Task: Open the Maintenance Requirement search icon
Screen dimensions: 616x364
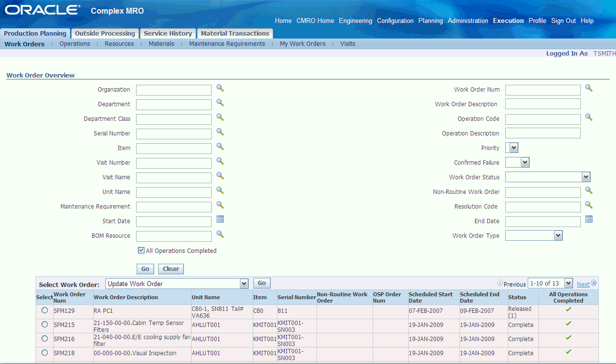Action: coord(220,205)
